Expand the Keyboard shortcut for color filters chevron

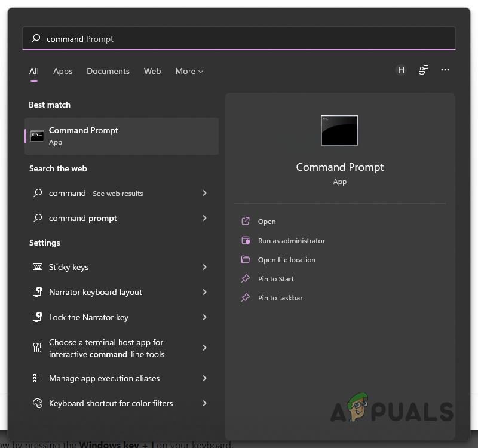(x=204, y=403)
